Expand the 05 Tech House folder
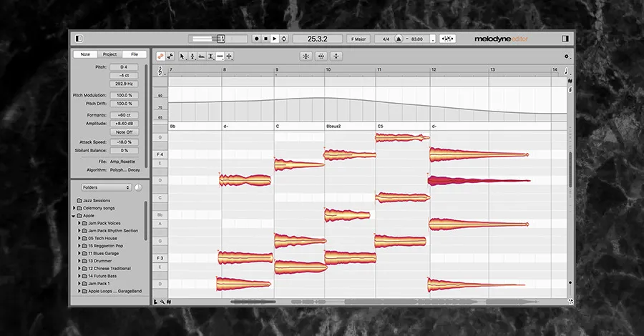Screen dimensions: 644x336 [79, 238]
